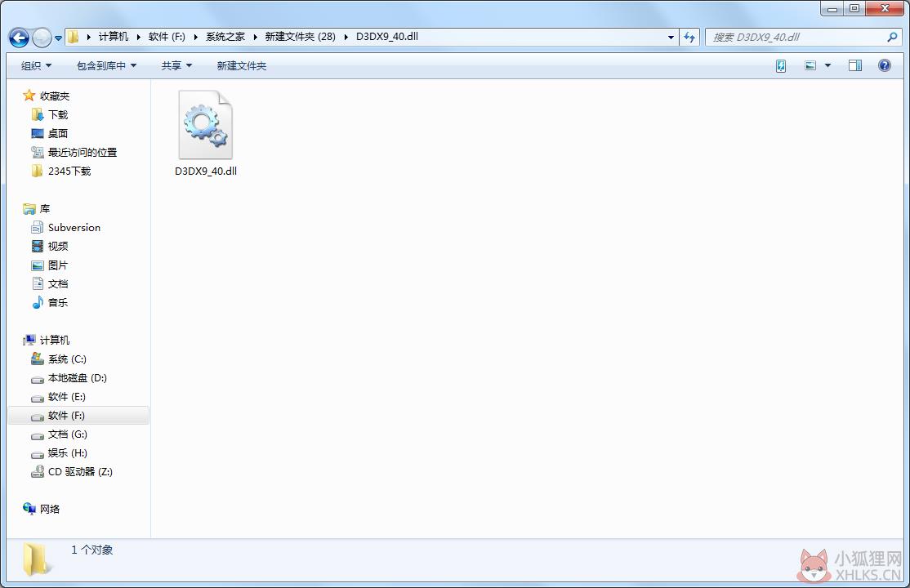Select 计算机 in the address breadcrumb
Viewport: 910px width, 588px height.
point(114,37)
